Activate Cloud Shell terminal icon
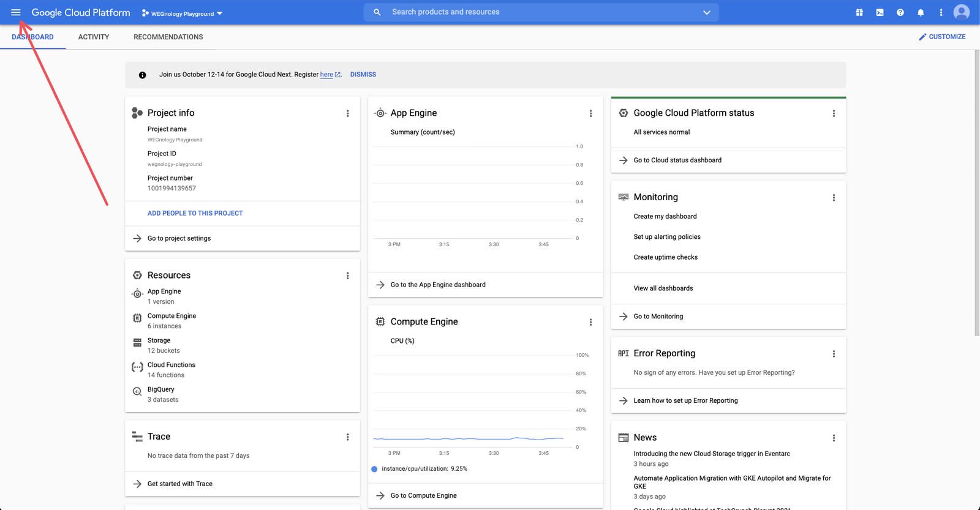Viewport: 980px width, 510px height. 880,12
